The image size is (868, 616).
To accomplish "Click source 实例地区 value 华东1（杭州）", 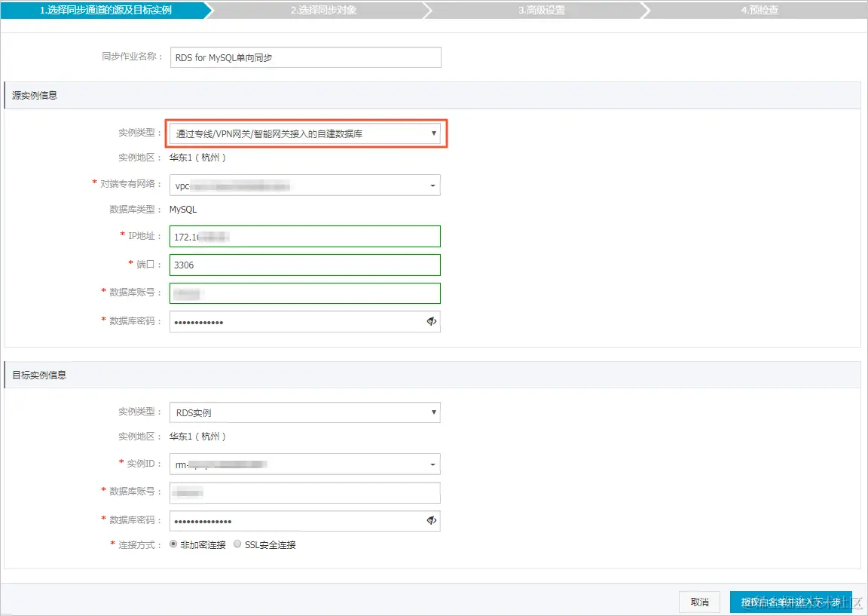I will click(x=197, y=158).
